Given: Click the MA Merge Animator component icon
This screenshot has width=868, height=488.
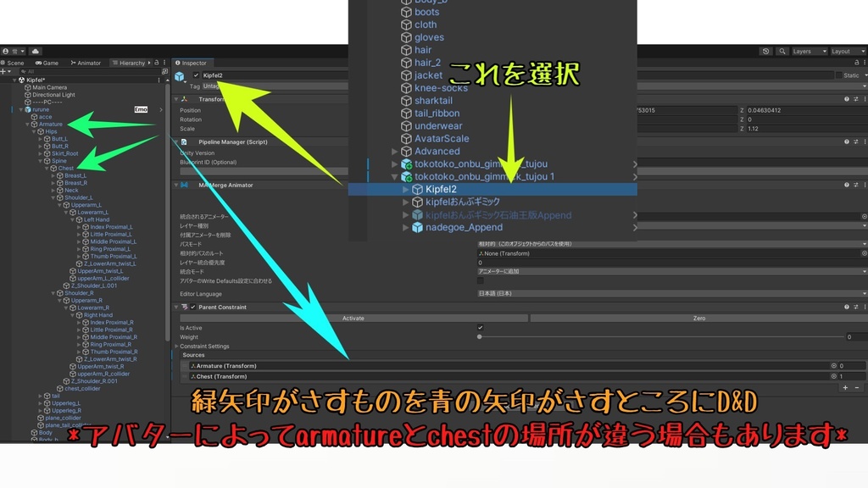Looking at the screenshot, I should [x=184, y=185].
